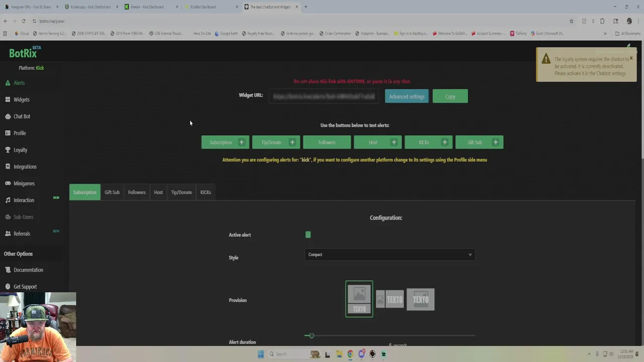Switch to the KickBot Dashboard browser tab
Image resolution: width=644 pixels, height=362 pixels.
tap(211, 7)
